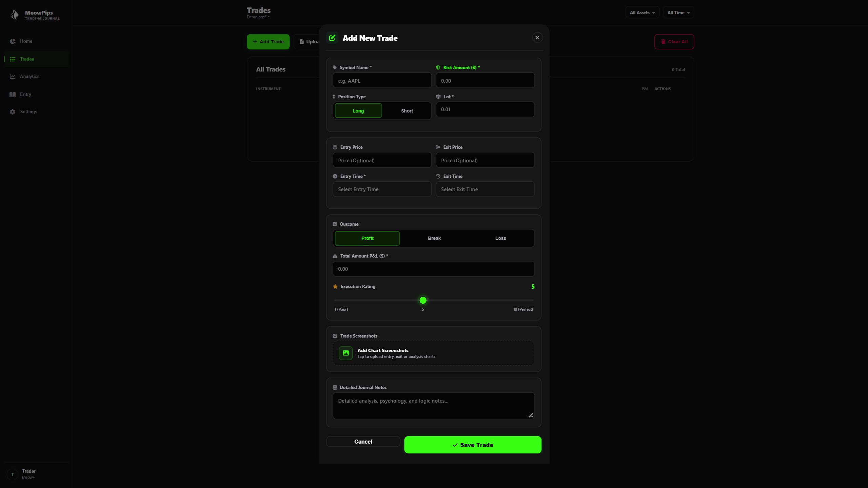This screenshot has height=488, width=868.
Task: Select the Short position type
Action: (x=407, y=111)
